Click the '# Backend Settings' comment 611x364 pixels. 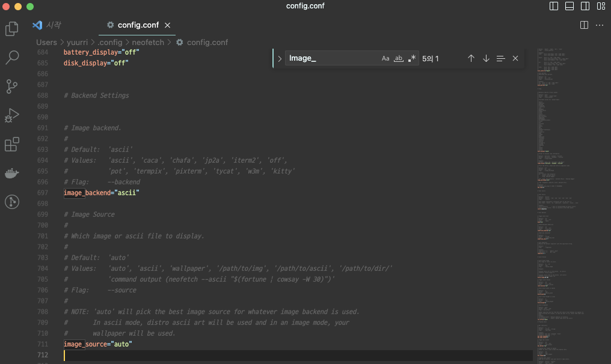[x=96, y=96]
